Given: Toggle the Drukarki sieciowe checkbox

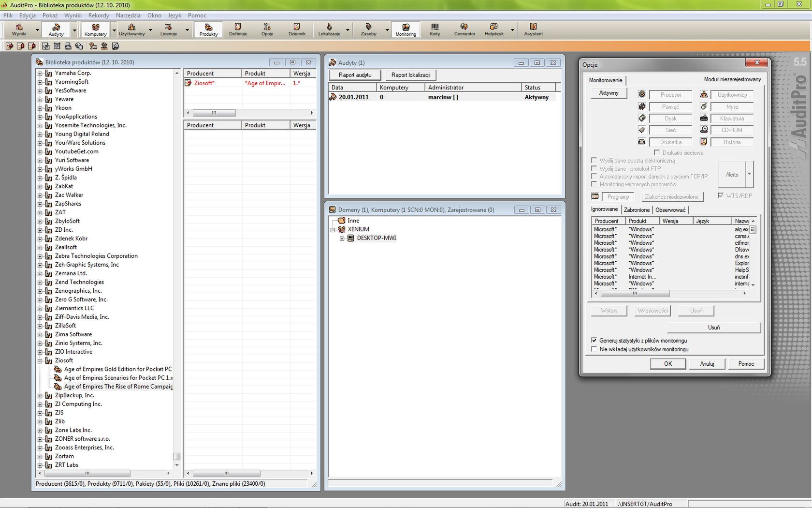Looking at the screenshot, I should [657, 152].
